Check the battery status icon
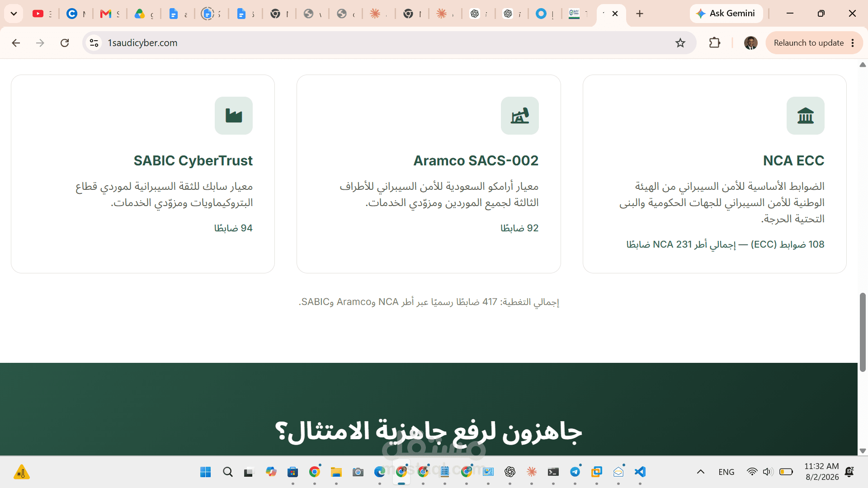This screenshot has width=868, height=488. point(786,472)
